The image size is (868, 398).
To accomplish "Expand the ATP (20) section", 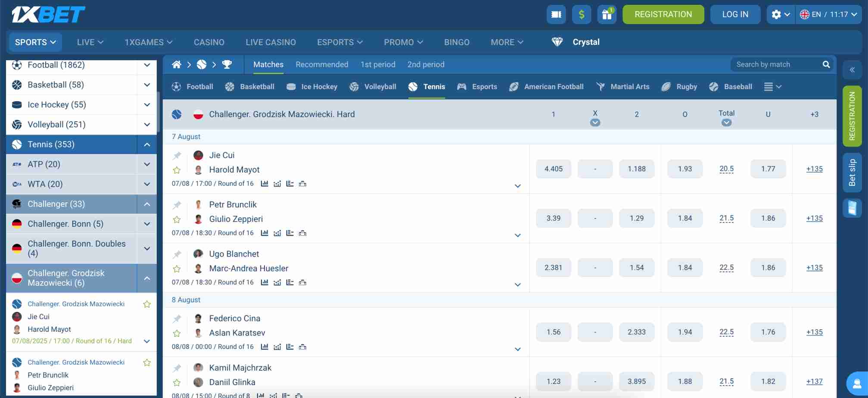I will click(x=147, y=164).
